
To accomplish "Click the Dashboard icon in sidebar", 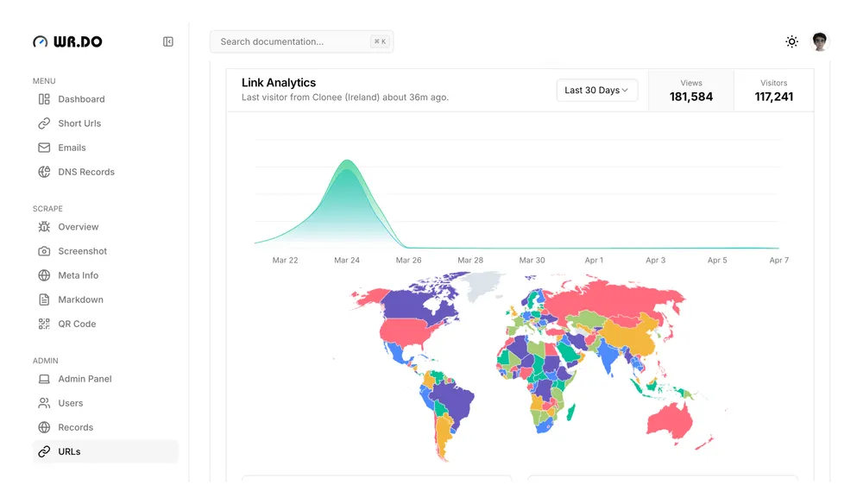I will 44,99.
